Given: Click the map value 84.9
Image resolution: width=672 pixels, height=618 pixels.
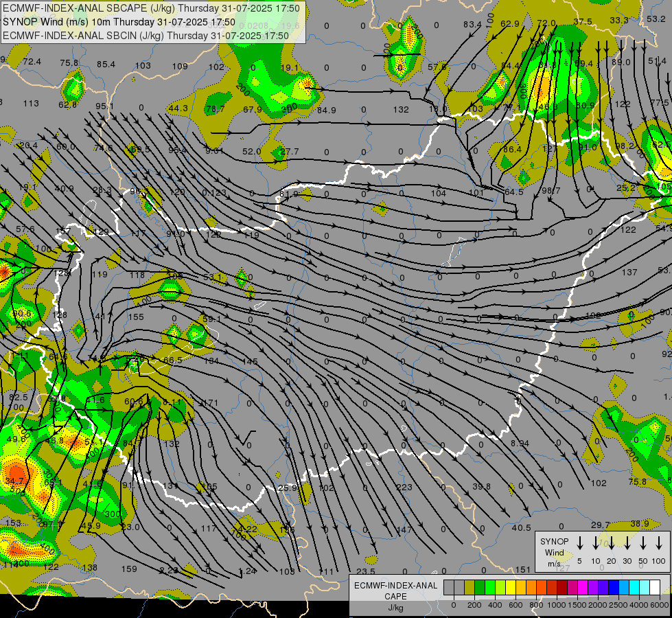Looking at the screenshot, I should click(326, 111).
